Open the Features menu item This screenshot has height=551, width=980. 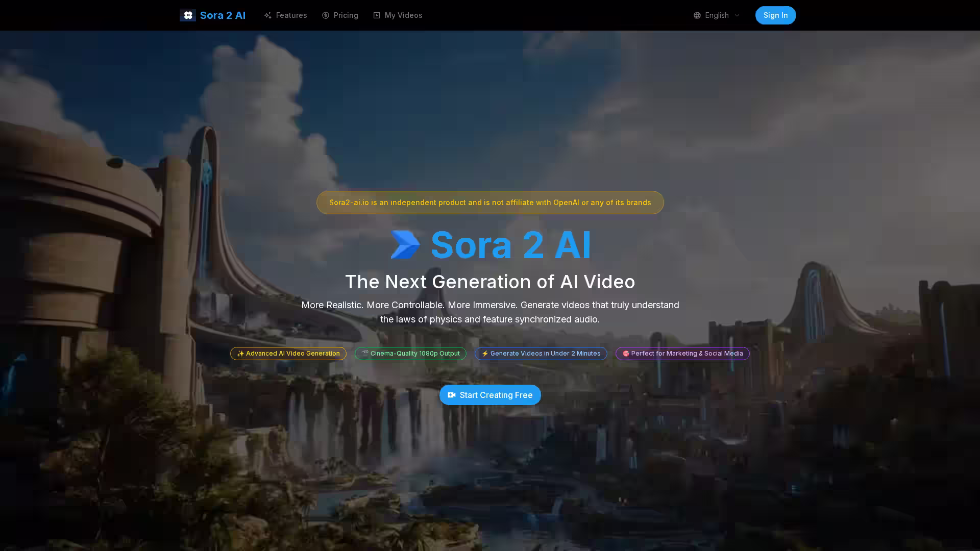click(291, 15)
